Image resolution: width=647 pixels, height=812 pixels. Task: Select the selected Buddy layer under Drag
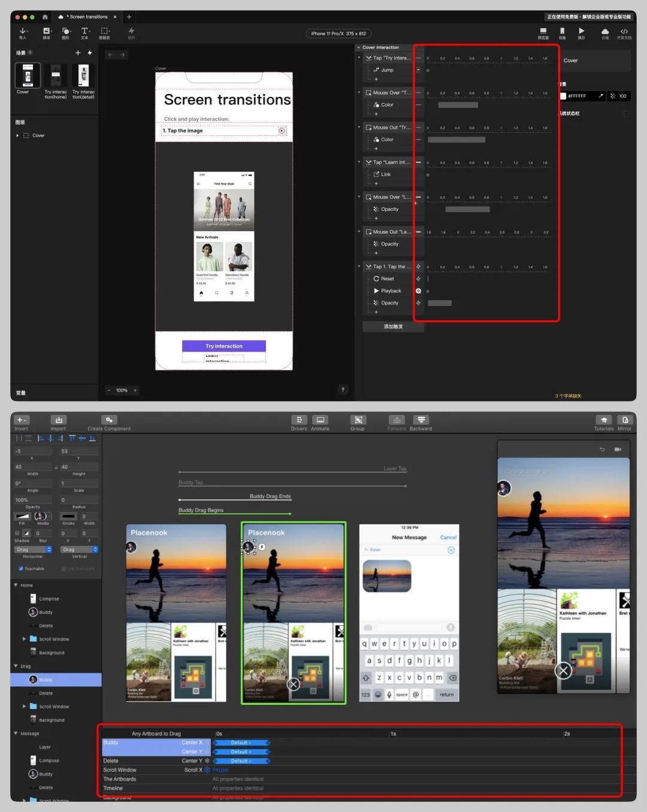(x=56, y=680)
